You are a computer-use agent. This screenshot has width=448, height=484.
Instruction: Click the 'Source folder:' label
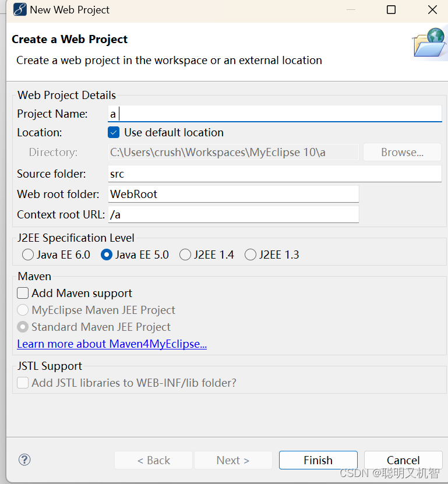click(x=51, y=174)
